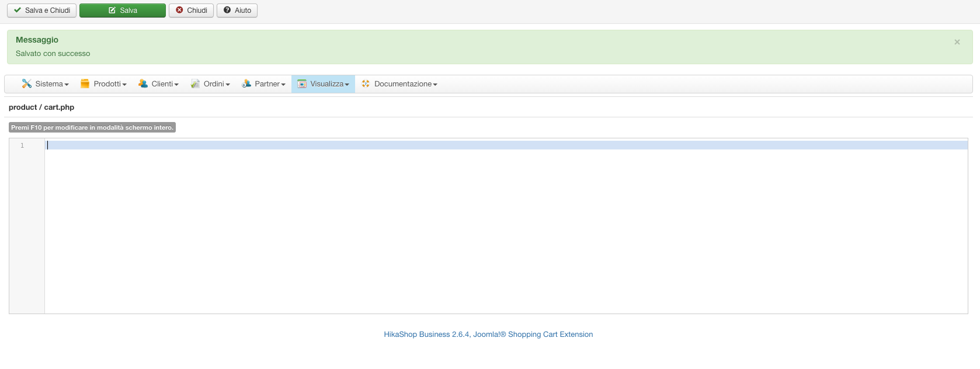Open the Partner menu

click(263, 84)
